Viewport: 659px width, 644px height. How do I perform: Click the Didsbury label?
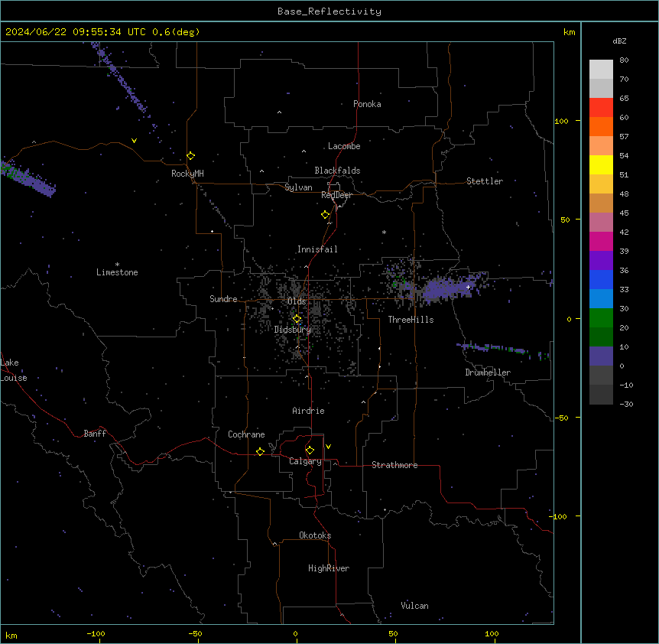[293, 330]
